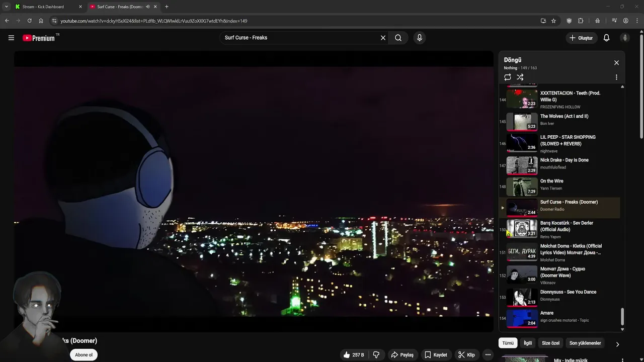Open Doomer Radio channel from playlist item
The image size is (644, 362).
pyautogui.click(x=552, y=210)
